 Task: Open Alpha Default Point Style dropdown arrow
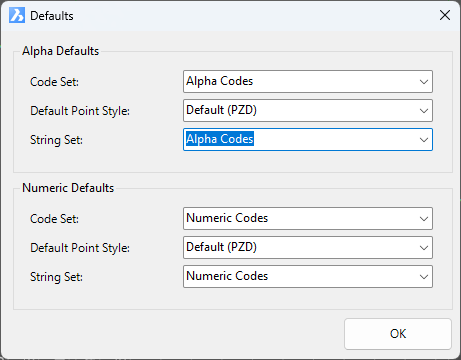424,111
